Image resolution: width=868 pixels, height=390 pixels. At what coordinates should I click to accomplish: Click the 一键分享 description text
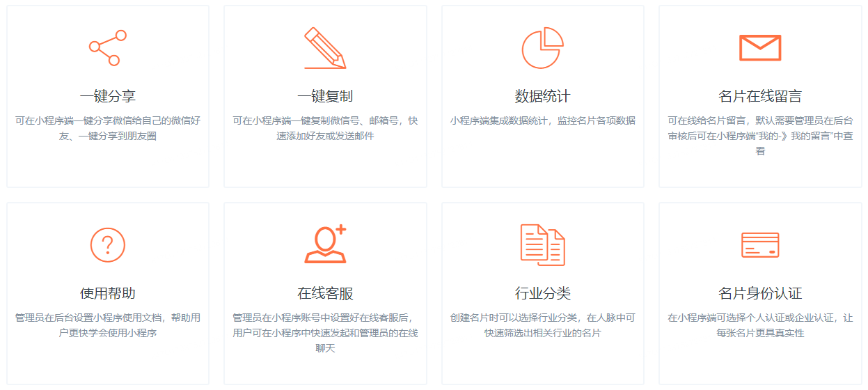(108, 128)
